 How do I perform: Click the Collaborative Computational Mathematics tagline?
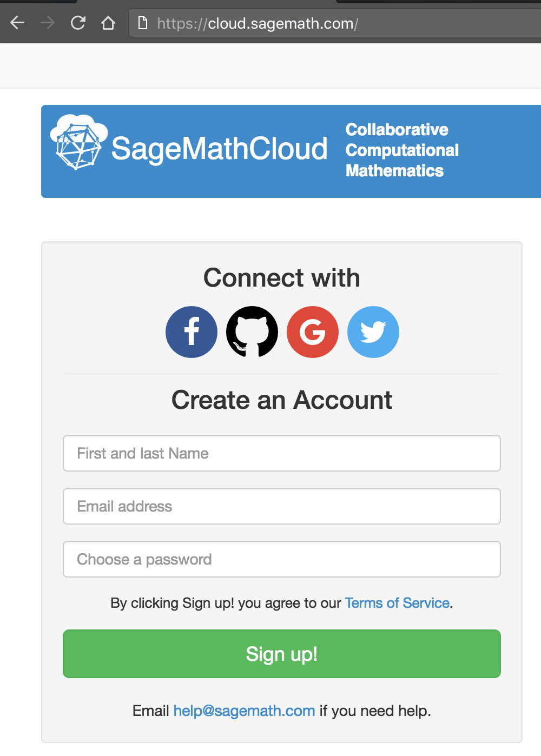[x=401, y=150]
